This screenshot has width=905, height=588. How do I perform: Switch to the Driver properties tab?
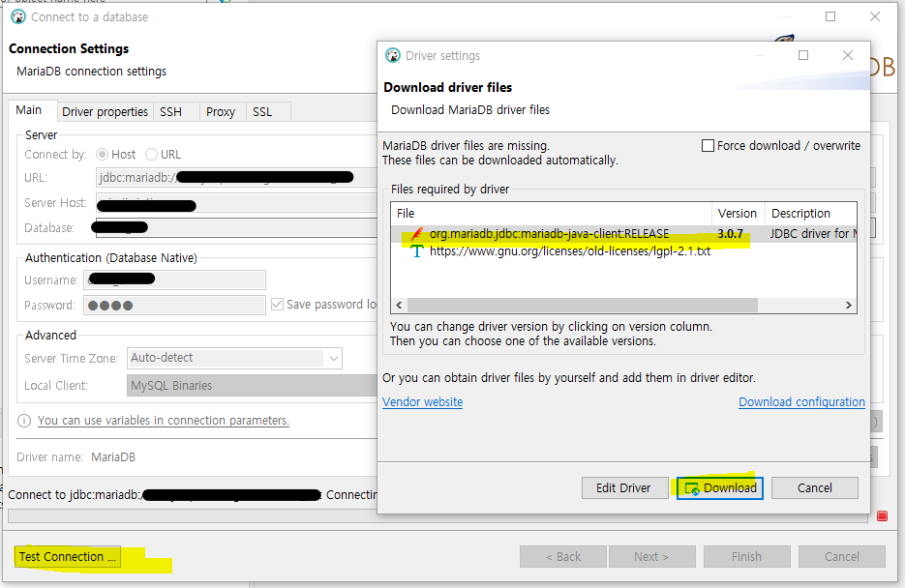(x=106, y=112)
